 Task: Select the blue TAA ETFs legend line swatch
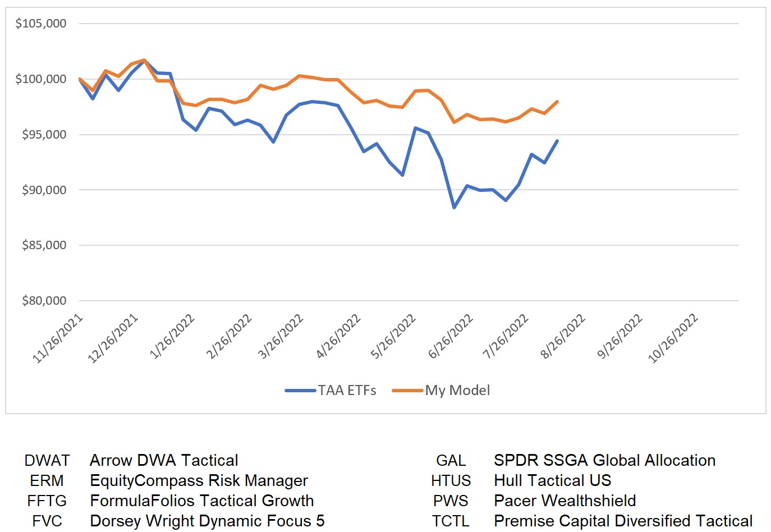pyautogui.click(x=300, y=391)
